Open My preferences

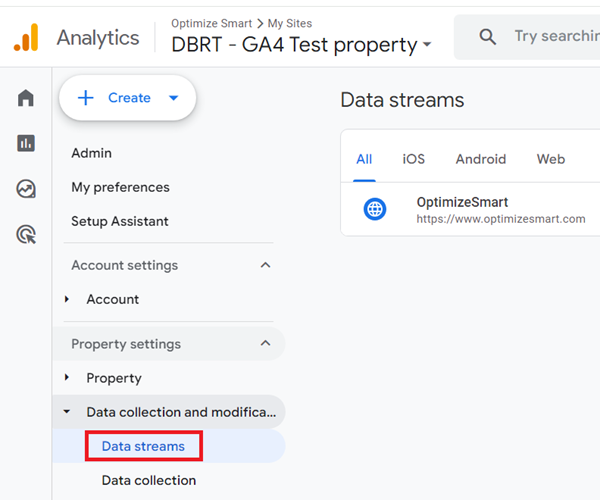(x=120, y=187)
